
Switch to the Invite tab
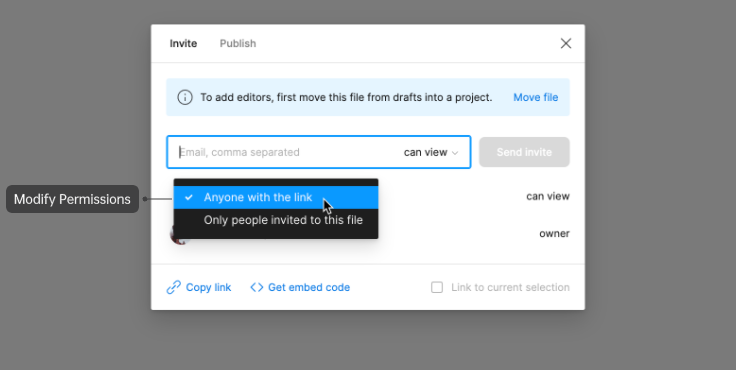click(183, 43)
